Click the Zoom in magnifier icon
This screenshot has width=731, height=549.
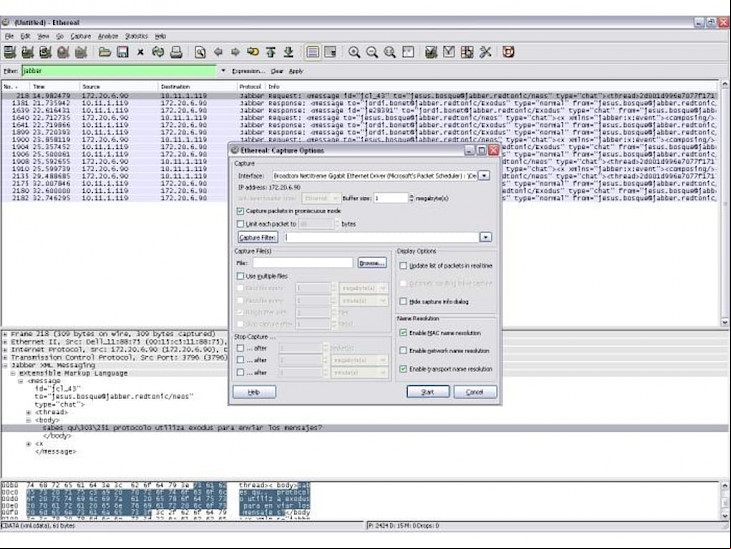[x=354, y=52]
